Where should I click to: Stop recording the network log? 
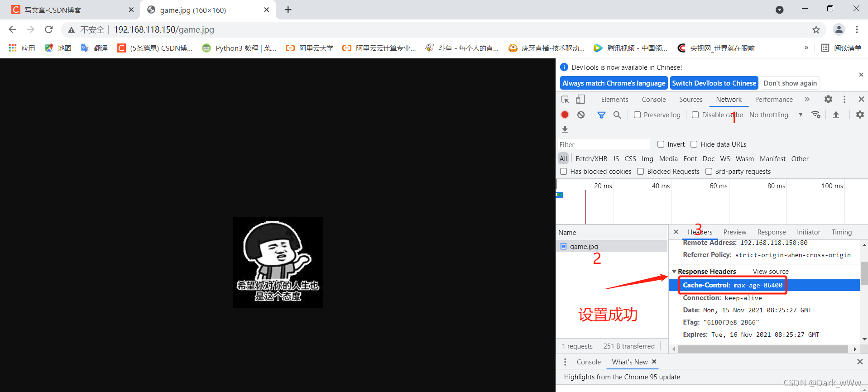[x=565, y=115]
